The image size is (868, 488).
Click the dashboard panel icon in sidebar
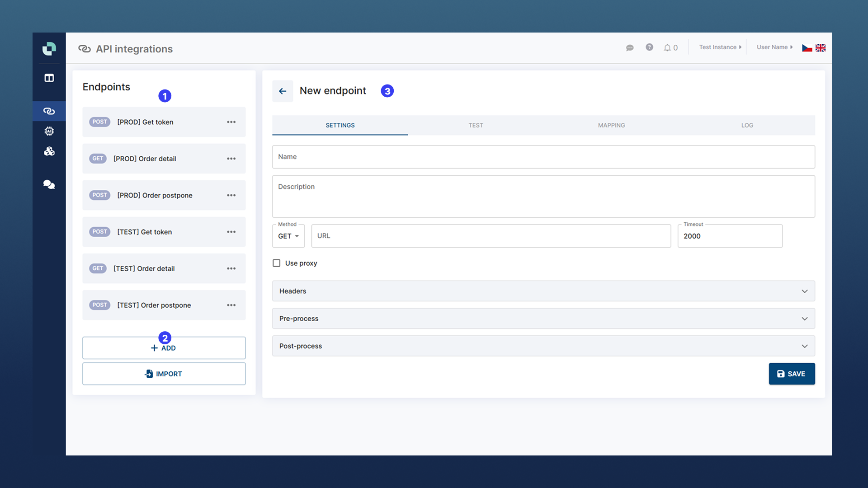[49, 78]
